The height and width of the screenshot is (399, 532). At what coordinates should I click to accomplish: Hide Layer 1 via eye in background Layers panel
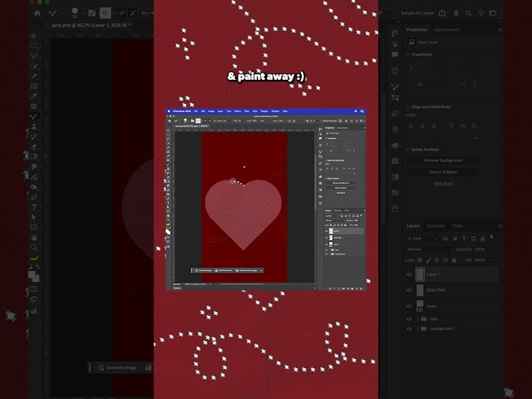[409, 274]
